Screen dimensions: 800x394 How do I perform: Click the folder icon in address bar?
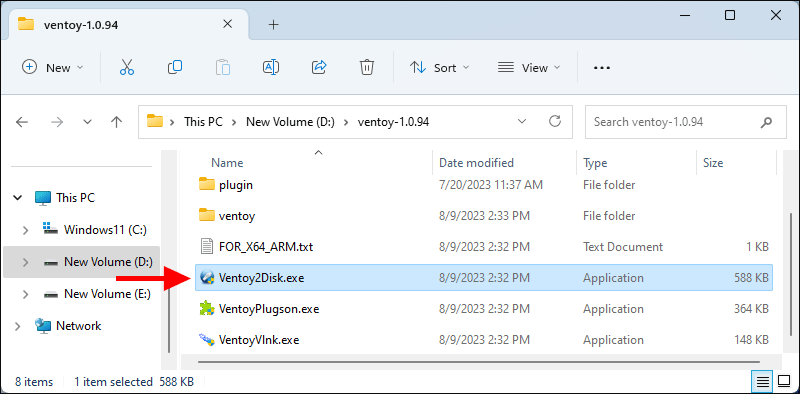pos(155,121)
